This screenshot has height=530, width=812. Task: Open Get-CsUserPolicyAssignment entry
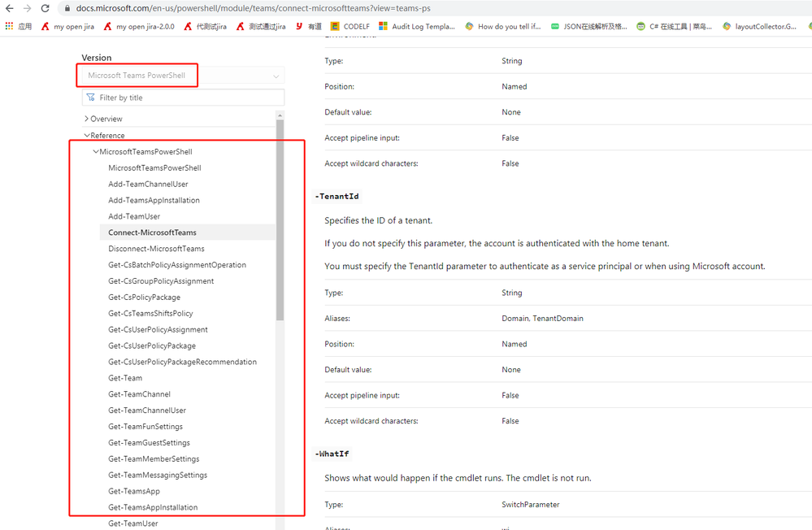pos(158,329)
